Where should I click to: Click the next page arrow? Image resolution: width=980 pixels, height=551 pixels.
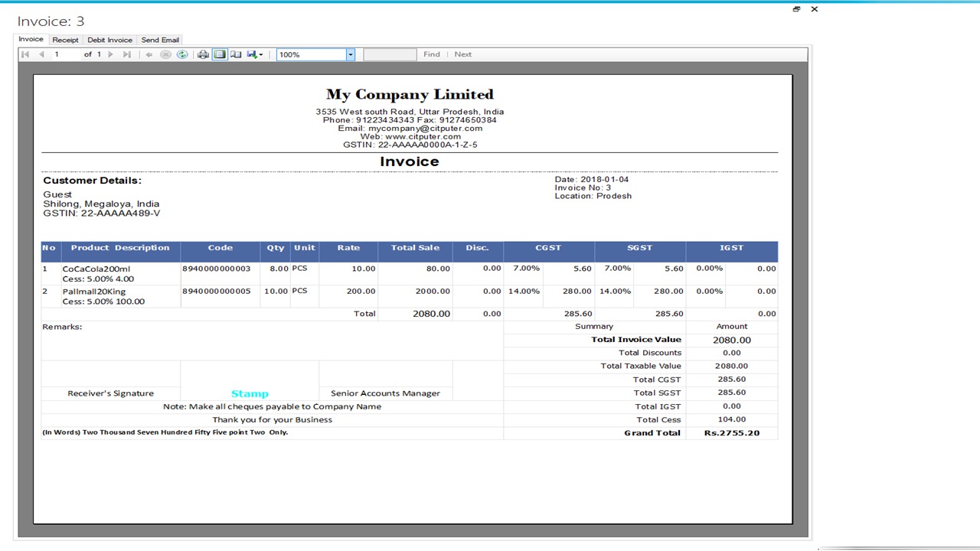[110, 54]
